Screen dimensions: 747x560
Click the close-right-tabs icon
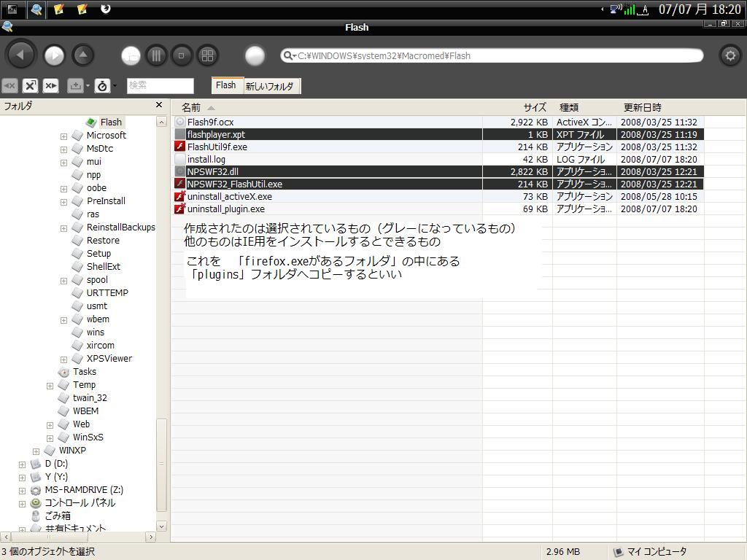[50, 86]
